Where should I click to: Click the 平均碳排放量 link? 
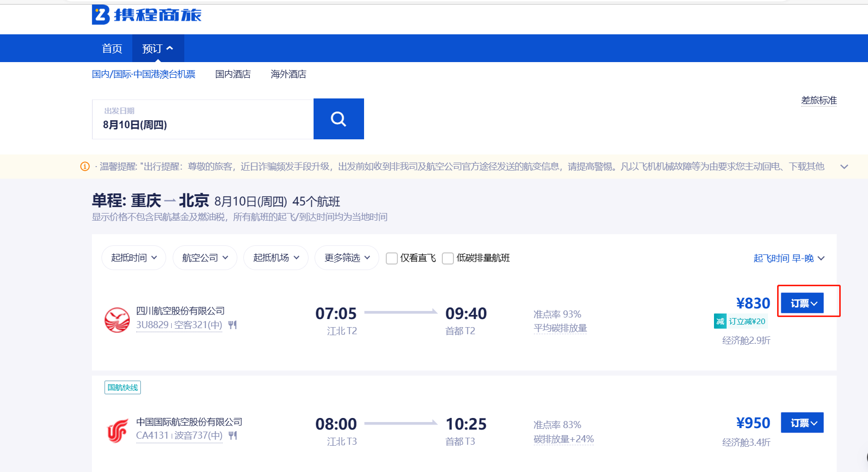coord(560,328)
